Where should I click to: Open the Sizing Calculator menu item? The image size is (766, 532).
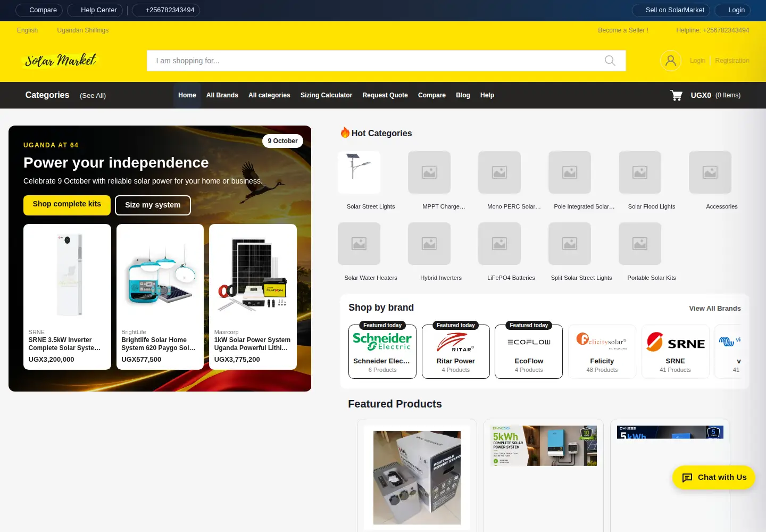(x=326, y=95)
